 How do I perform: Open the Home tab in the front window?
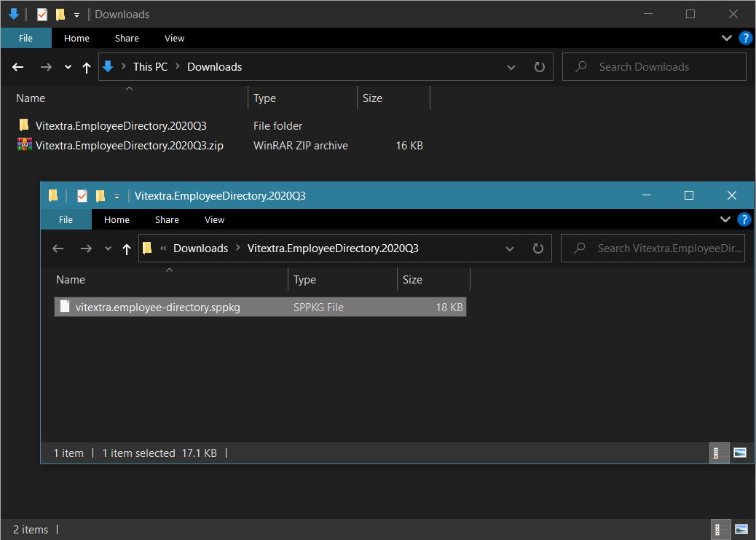117,219
